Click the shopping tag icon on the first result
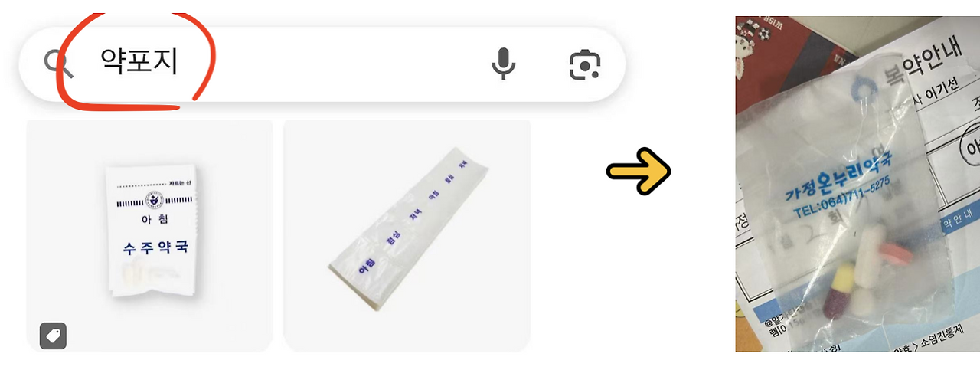 pos(53,336)
